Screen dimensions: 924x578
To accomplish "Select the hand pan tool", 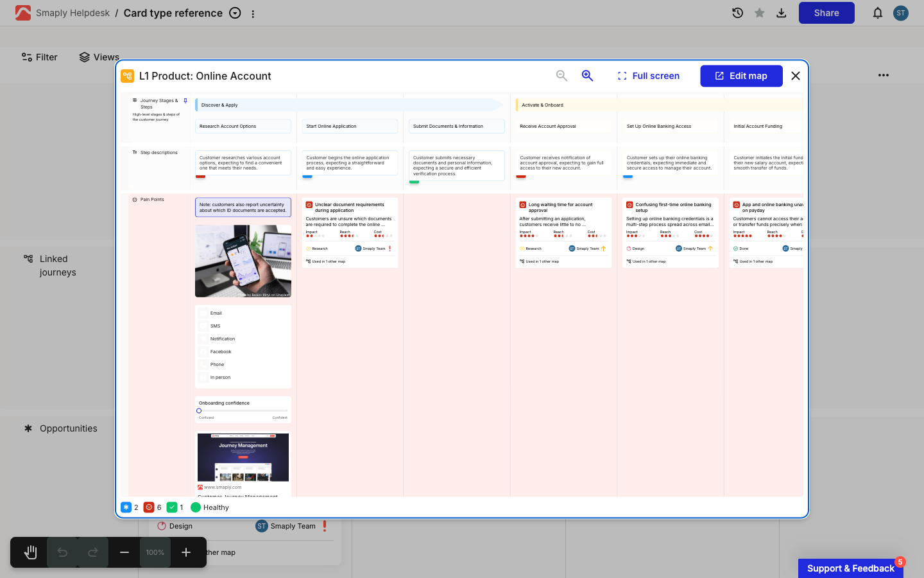I will (x=30, y=552).
